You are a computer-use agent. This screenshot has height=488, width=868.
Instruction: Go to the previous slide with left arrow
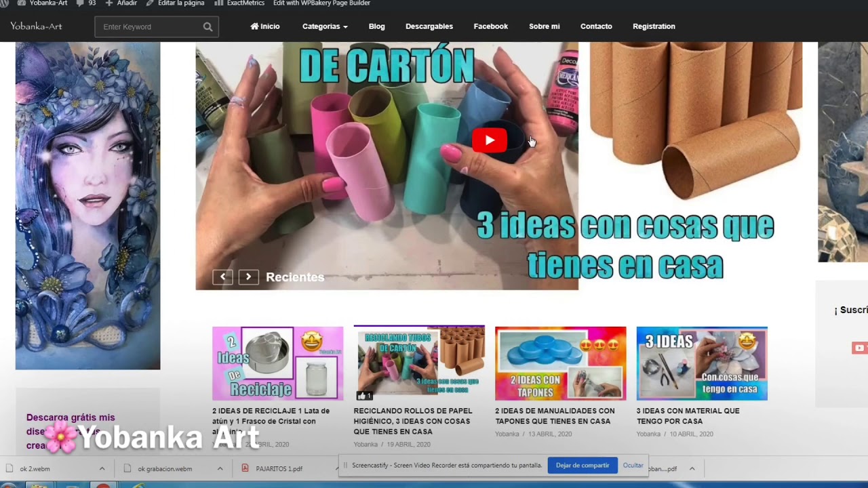click(222, 277)
